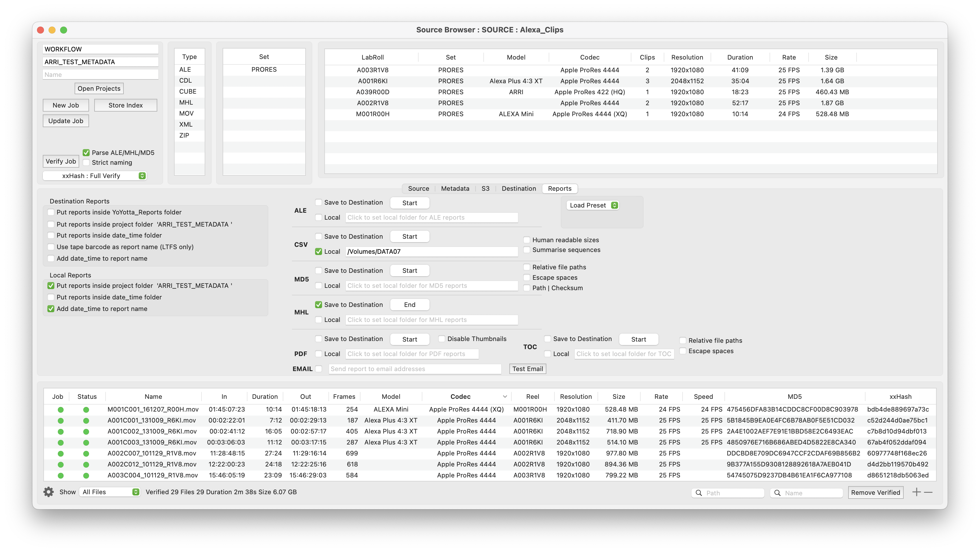This screenshot has height=552, width=980.
Task: Click Open Projects button
Action: pos(99,89)
